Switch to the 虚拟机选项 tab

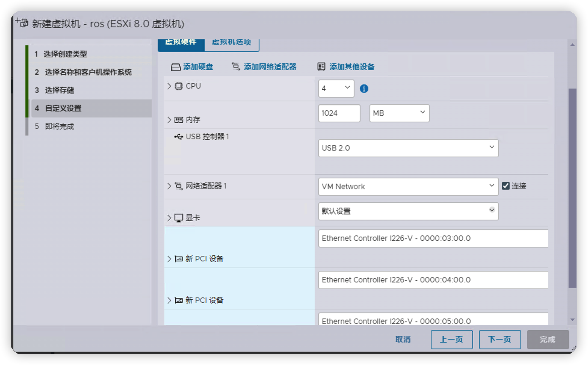[231, 42]
